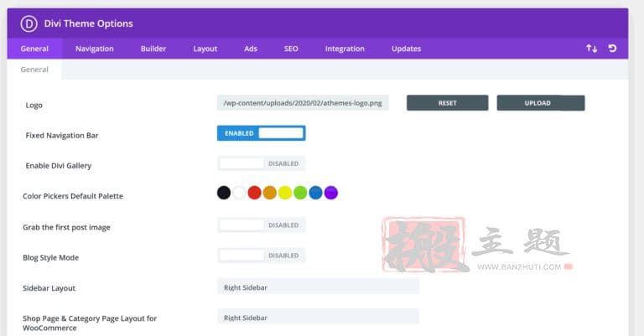This screenshot has width=644, height=336.
Task: Click the Divi Theme Options title
Action: (89, 23)
